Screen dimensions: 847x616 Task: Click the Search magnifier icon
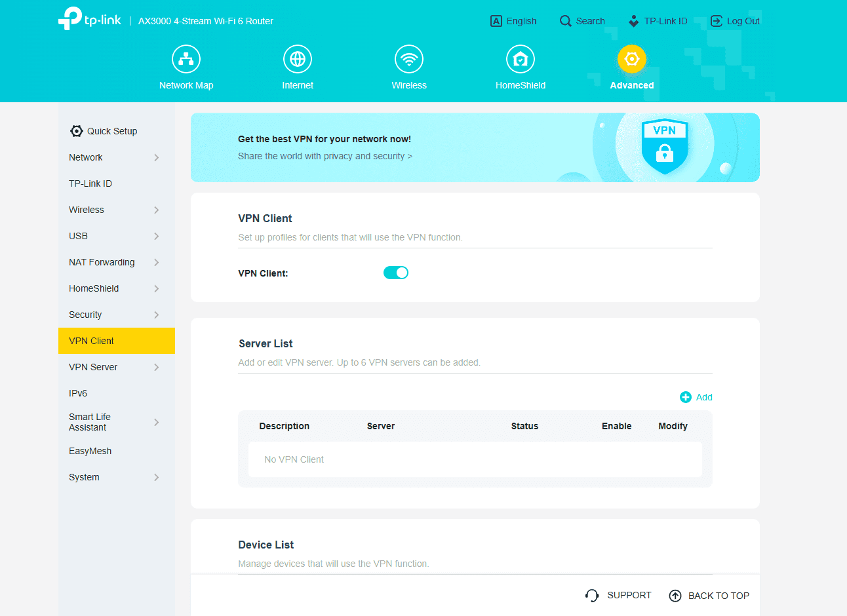[564, 20]
